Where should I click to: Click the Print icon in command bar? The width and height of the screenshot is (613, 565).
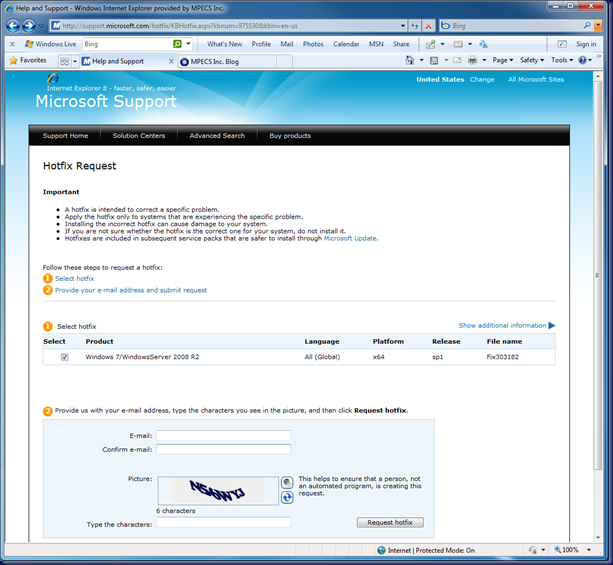click(x=473, y=60)
